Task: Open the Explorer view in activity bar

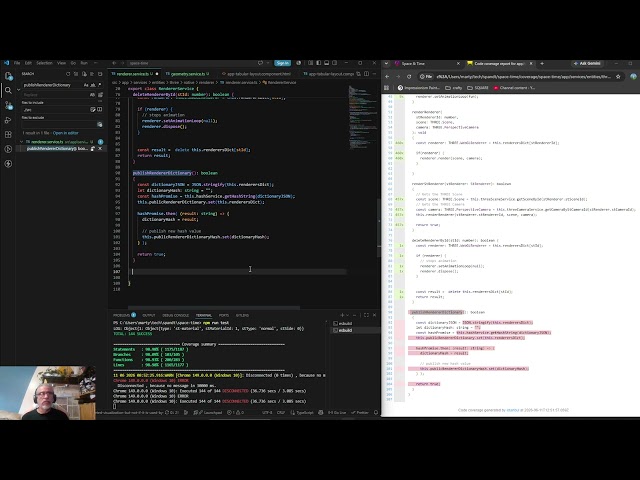Action: click(8, 76)
